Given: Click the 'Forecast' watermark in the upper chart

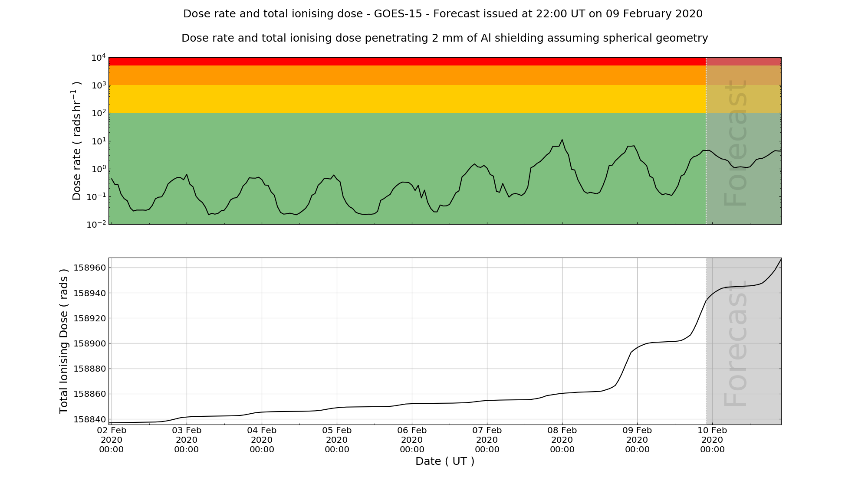Looking at the screenshot, I should click(736, 143).
